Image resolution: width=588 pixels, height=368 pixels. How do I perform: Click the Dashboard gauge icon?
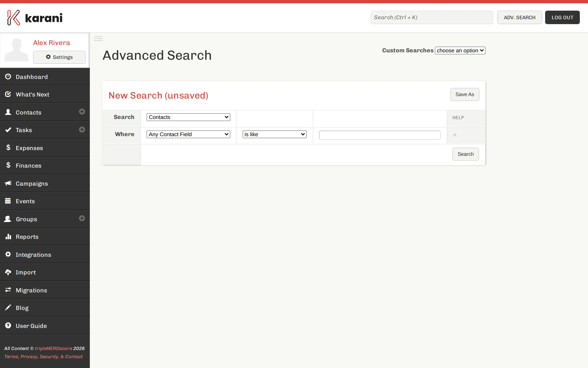(x=8, y=76)
